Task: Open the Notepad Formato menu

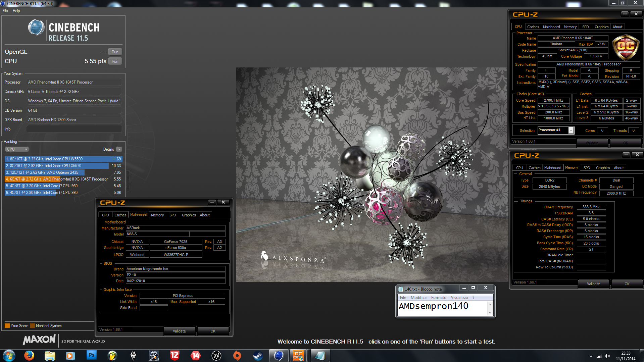Action: (x=439, y=298)
